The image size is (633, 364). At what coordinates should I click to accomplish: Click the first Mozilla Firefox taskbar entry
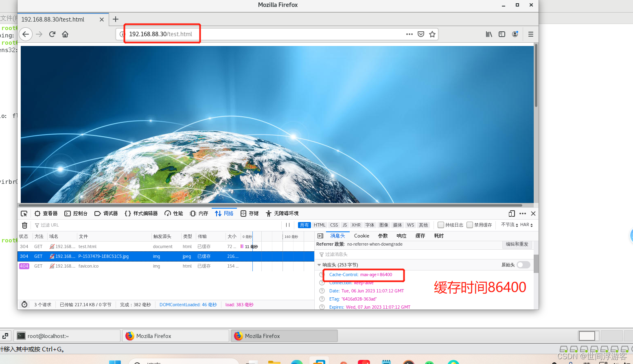click(x=175, y=336)
